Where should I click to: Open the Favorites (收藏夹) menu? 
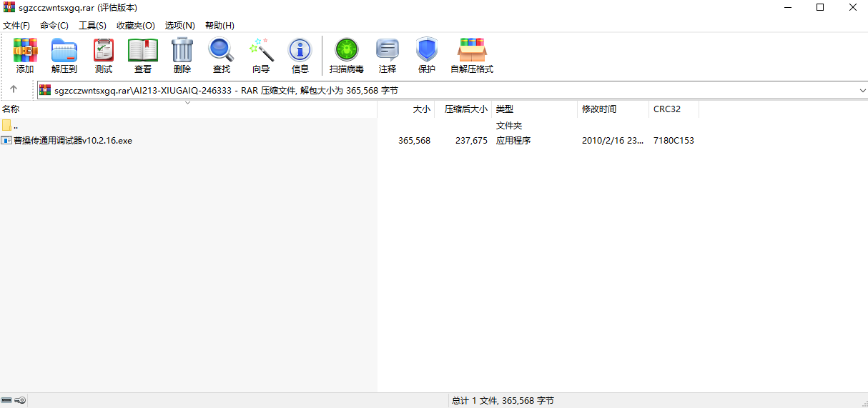pos(135,25)
